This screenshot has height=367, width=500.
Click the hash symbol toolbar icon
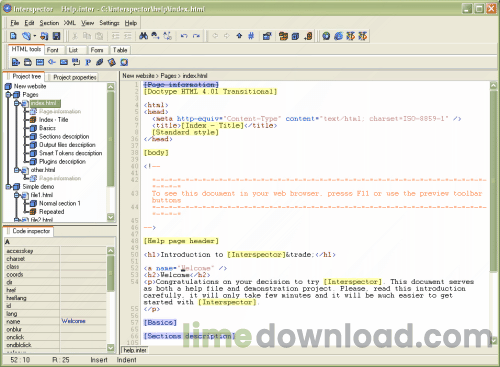tap(251, 36)
